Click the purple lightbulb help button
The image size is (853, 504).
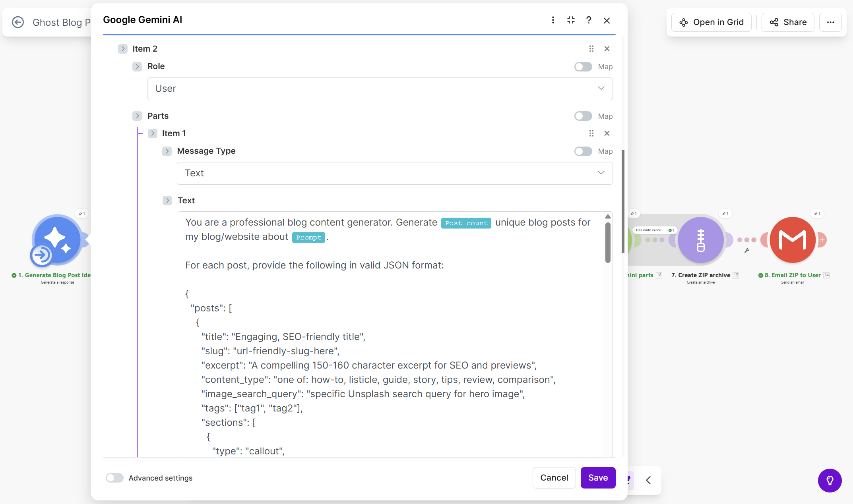click(x=830, y=481)
